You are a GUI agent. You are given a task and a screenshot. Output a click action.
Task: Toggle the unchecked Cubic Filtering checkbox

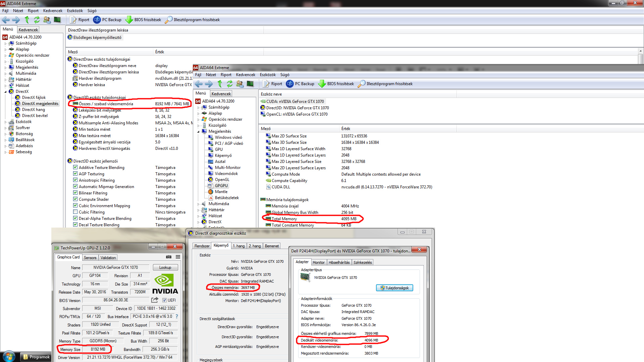tap(75, 212)
